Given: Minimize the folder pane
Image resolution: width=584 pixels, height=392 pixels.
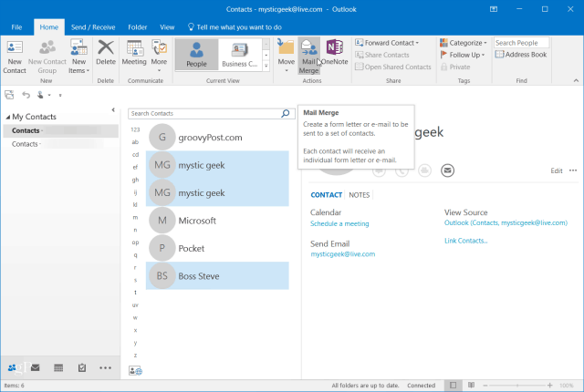Looking at the screenshot, I should coord(113,109).
